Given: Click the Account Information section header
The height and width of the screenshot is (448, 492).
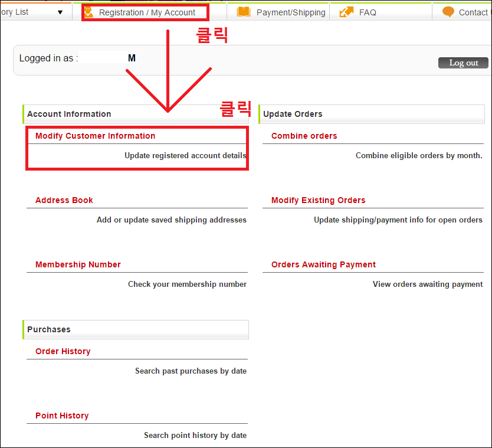Looking at the screenshot, I should coord(69,114).
